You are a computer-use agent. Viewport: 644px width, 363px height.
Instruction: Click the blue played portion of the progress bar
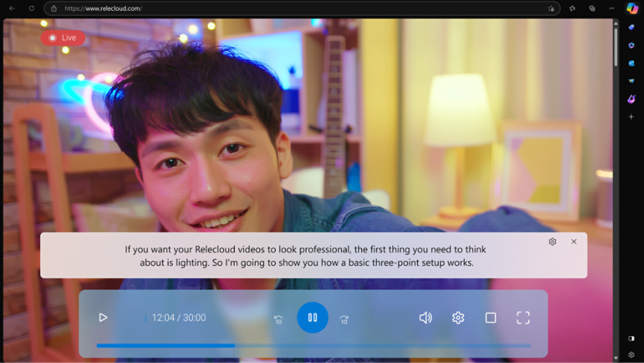(165, 346)
